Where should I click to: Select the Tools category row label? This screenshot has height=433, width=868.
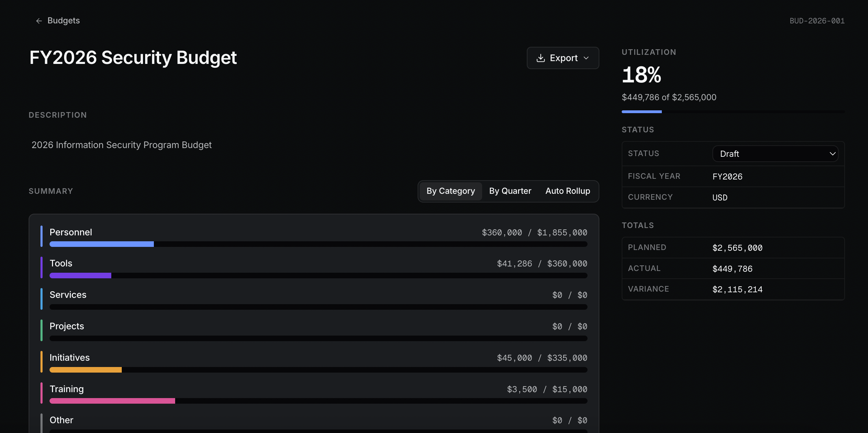click(61, 263)
